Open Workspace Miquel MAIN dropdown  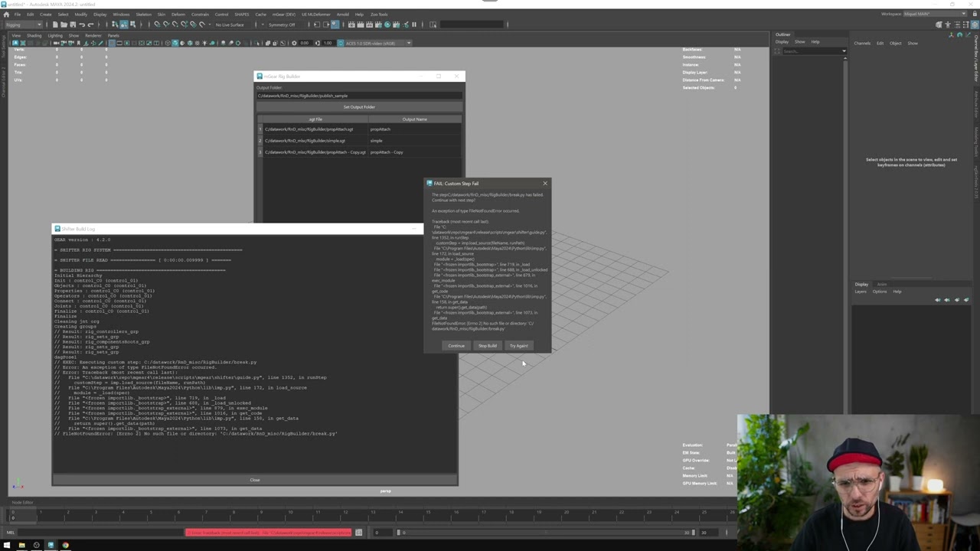click(935, 14)
